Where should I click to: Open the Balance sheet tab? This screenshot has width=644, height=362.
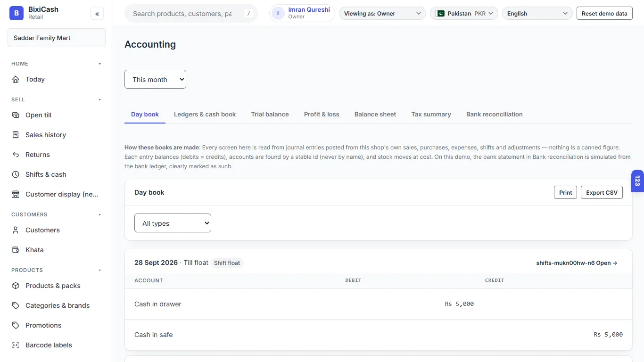375,114
